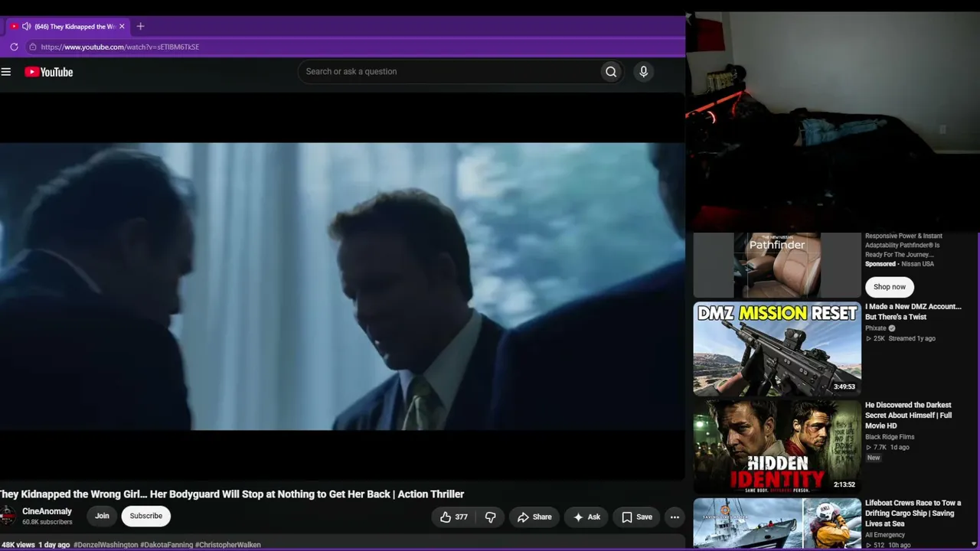Ask about this video
The width and height of the screenshot is (980, 551).
pyautogui.click(x=586, y=517)
